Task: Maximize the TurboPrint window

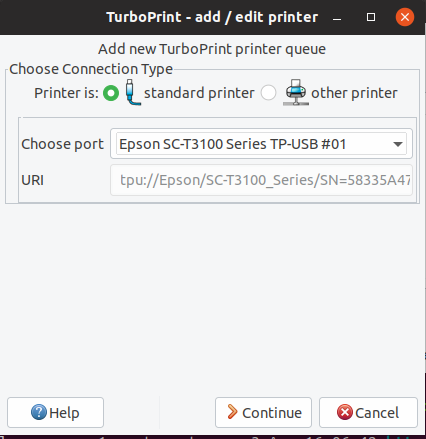Action: (x=371, y=17)
